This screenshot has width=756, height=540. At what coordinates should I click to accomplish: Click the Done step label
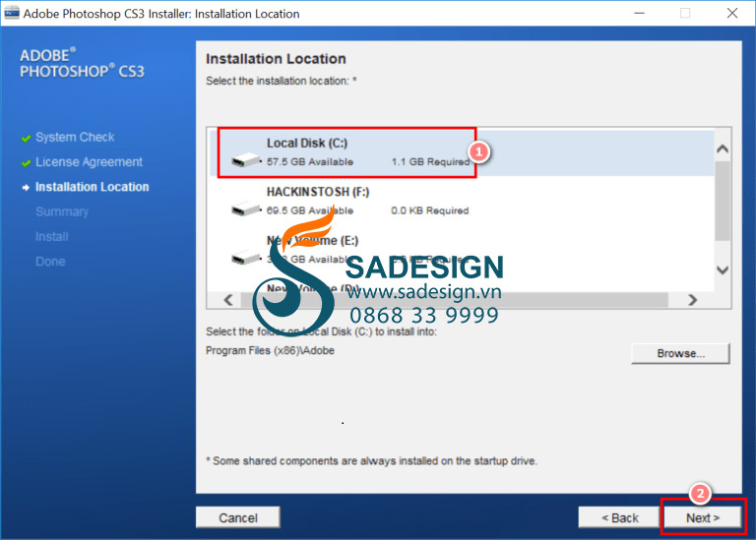tap(50, 262)
